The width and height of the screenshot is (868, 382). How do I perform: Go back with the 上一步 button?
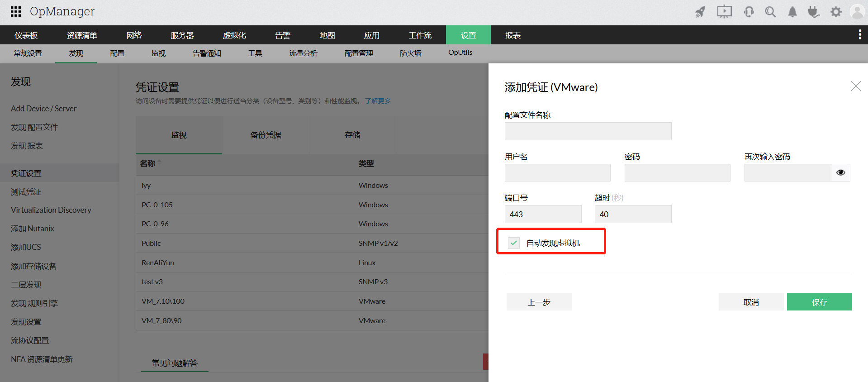tap(539, 302)
